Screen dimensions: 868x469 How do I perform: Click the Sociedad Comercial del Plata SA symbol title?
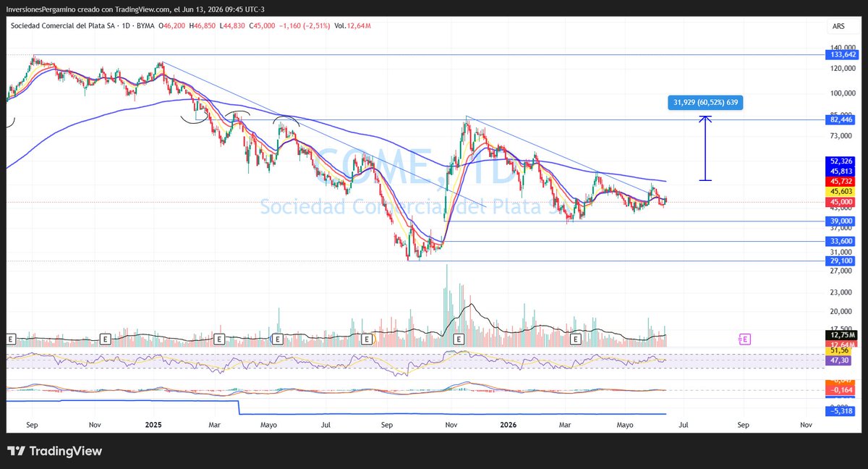pos(63,26)
